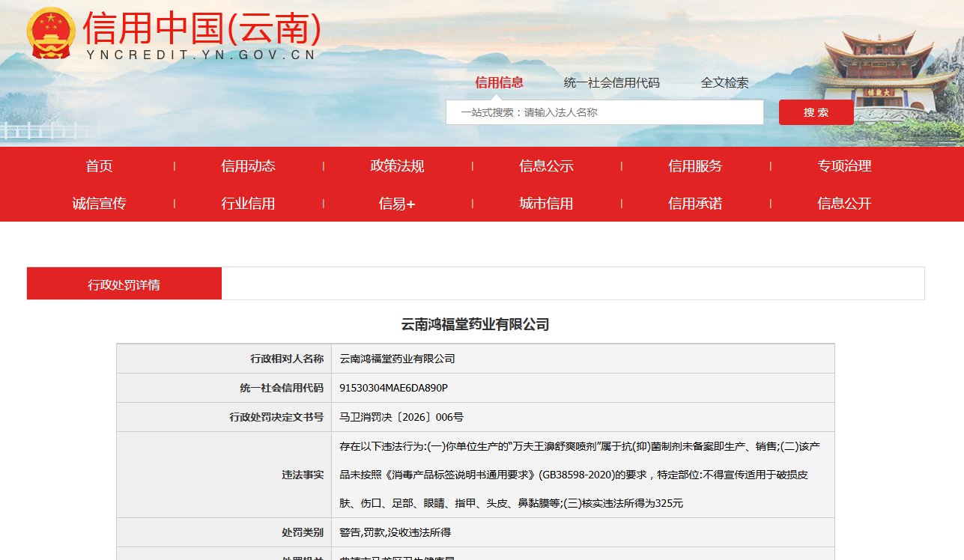Click the 违法事实 label cell
This screenshot has height=560, width=964.
pyautogui.click(x=224, y=475)
